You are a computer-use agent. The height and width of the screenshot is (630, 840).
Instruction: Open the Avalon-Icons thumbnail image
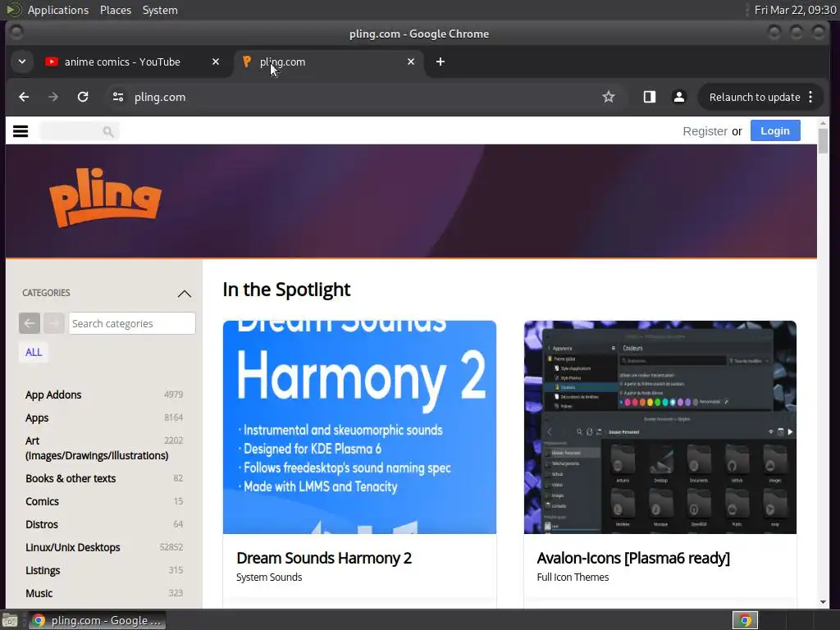click(x=660, y=427)
